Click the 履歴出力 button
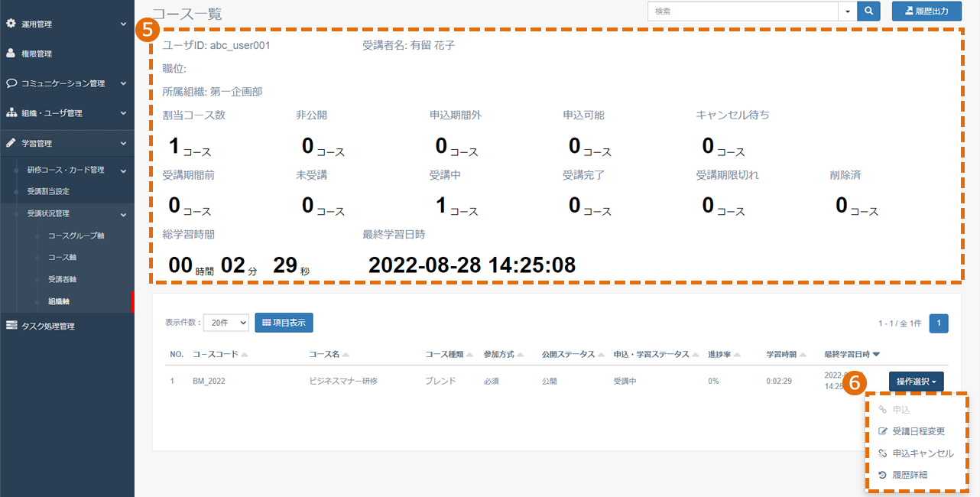This screenshot has width=980, height=497. tap(926, 11)
